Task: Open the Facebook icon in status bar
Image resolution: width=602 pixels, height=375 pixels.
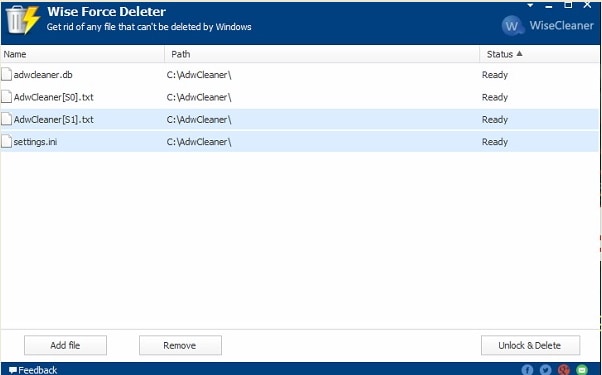Action: pyautogui.click(x=528, y=370)
